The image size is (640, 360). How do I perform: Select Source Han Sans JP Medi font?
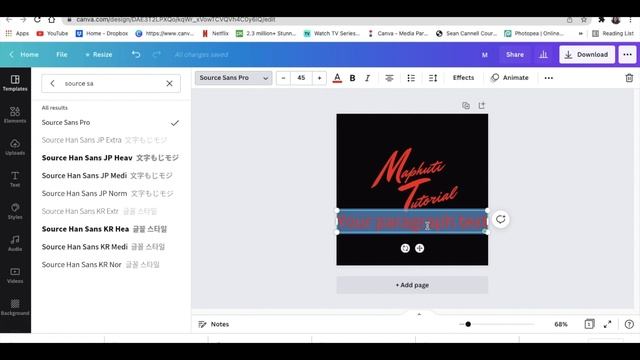[x=111, y=176]
